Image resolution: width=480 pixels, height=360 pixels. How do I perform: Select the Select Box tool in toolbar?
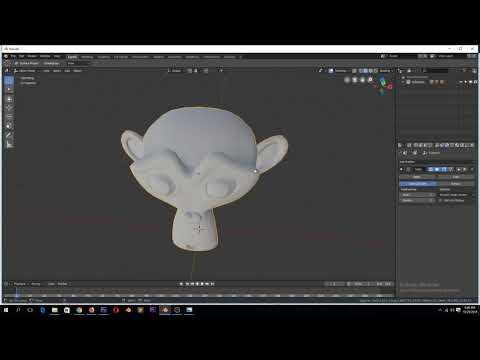tap(9, 80)
